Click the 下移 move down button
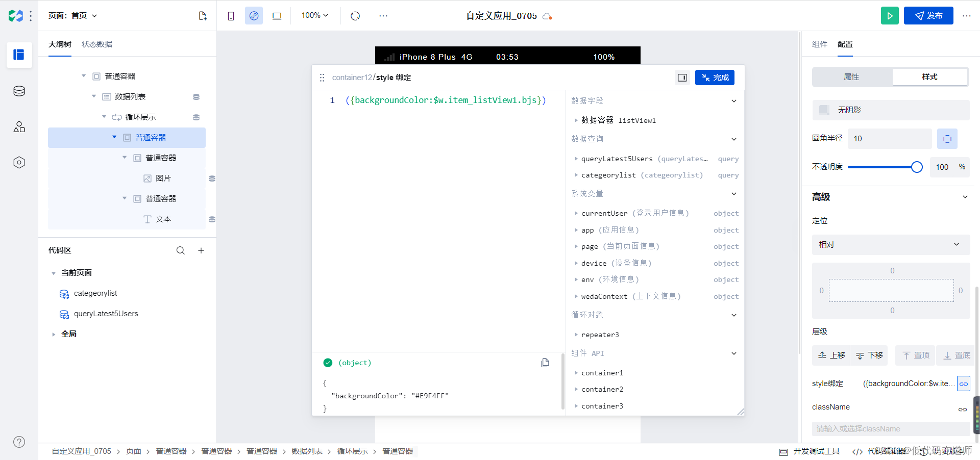Viewport: 980px width, 460px height. tap(869, 355)
